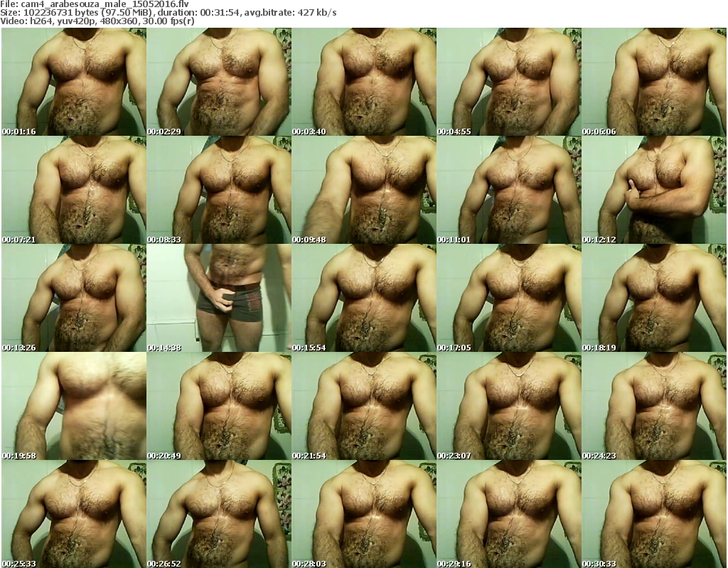This screenshot has height=568, width=728.
Task: Select the 00:25:33 thumbnail
Action: (74, 514)
